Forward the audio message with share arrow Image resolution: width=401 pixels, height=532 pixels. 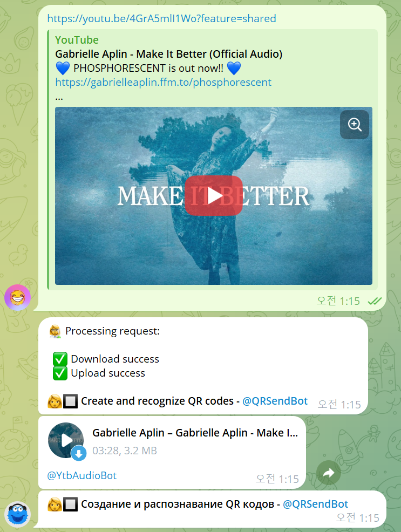tap(328, 473)
